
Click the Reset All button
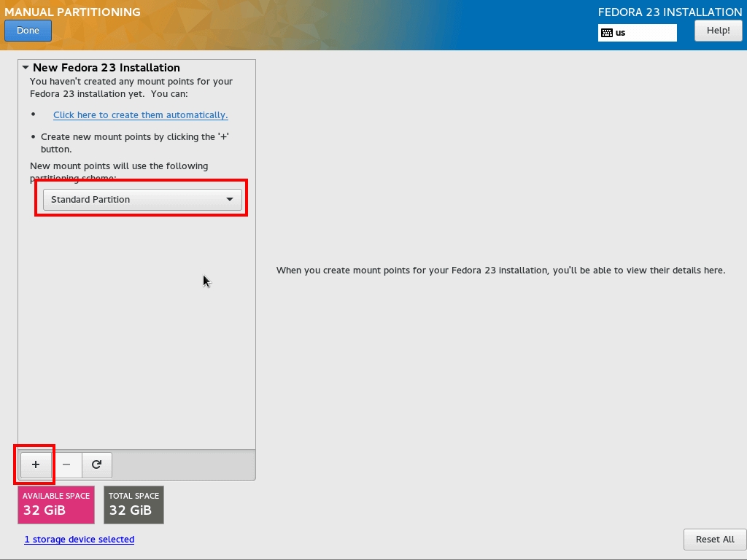point(715,540)
